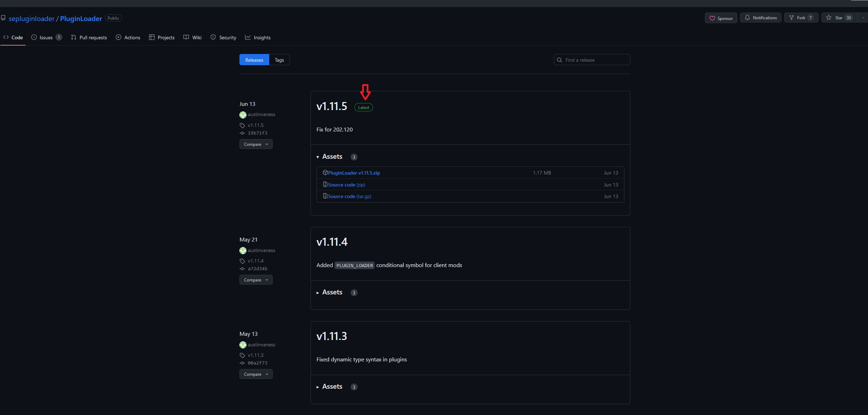Open the Compare dropdown for v1.11.5
Image resolution: width=868 pixels, height=415 pixels.
click(256, 144)
